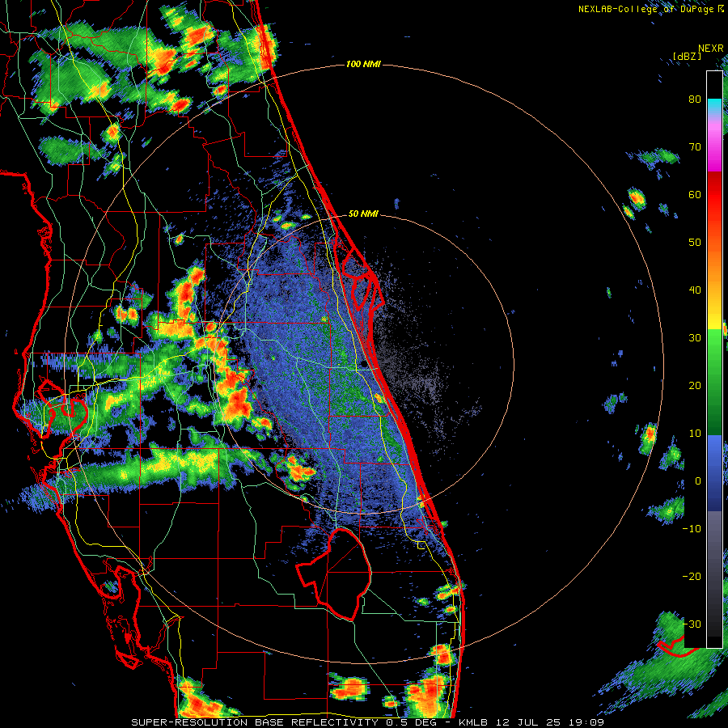
Task: Click the 30 value on the dBZ scale
Action: tap(695, 337)
